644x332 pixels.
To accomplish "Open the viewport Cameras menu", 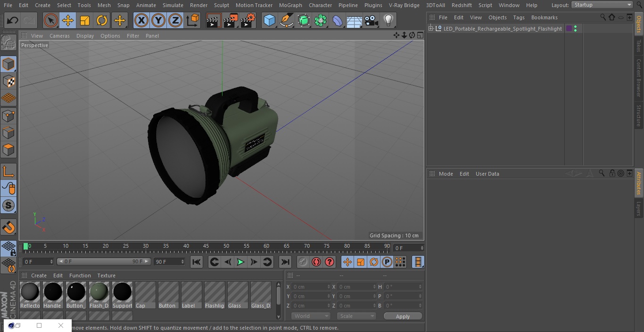I will click(59, 36).
